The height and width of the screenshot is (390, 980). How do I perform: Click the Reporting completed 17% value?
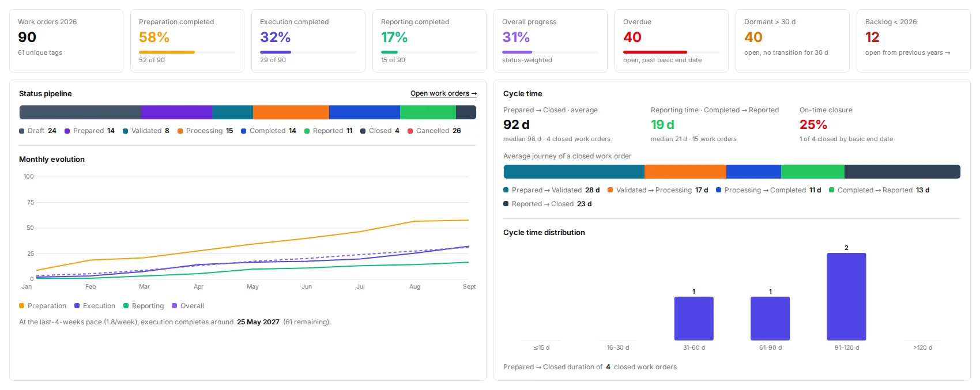point(394,37)
